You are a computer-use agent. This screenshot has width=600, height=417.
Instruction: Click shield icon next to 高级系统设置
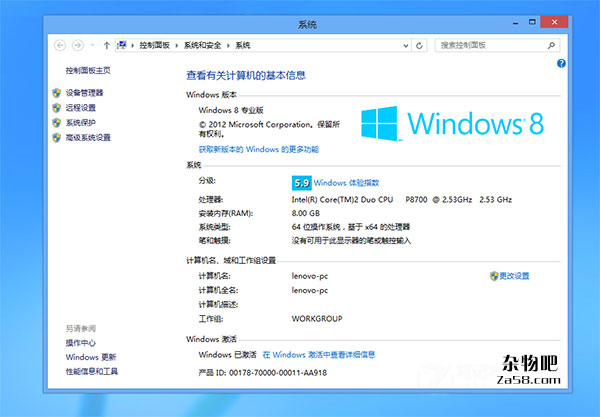pyautogui.click(x=57, y=137)
